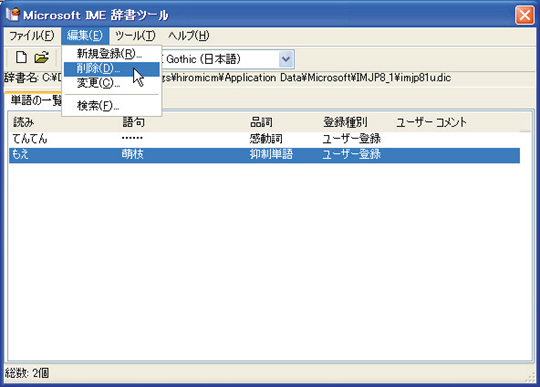Select 検索(F) menu entry

pyautogui.click(x=112, y=105)
